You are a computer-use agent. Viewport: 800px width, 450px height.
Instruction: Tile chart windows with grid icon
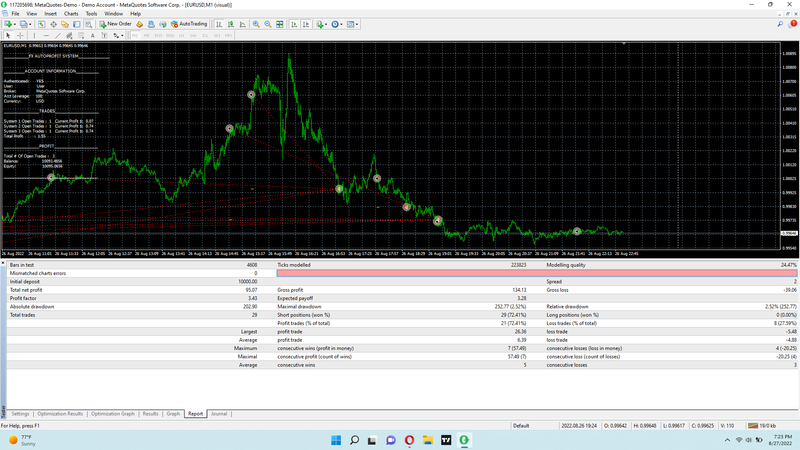(x=281, y=24)
